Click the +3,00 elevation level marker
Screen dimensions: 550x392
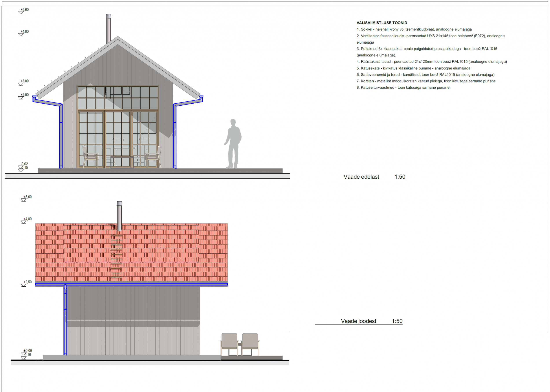pos(24,81)
